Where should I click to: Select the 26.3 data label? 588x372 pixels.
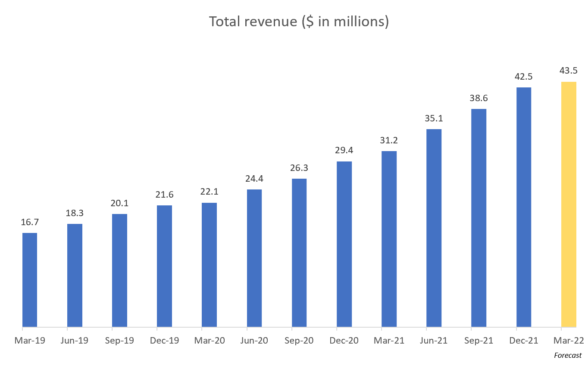coord(299,168)
